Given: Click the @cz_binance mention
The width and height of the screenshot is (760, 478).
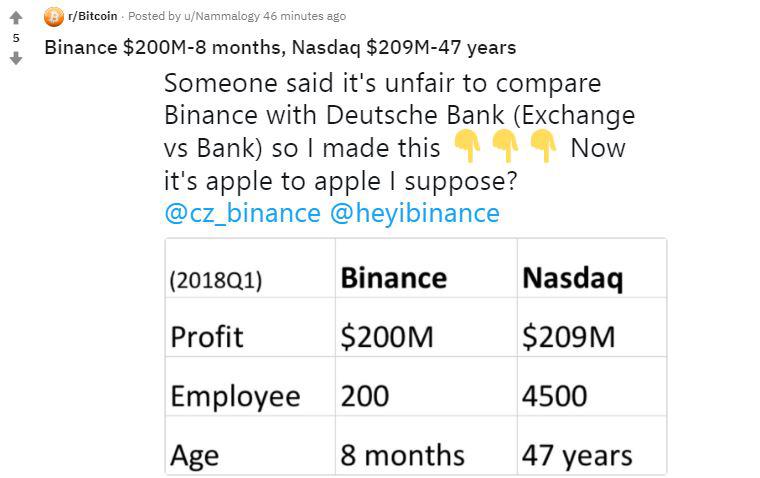Looking at the screenshot, I should (243, 213).
